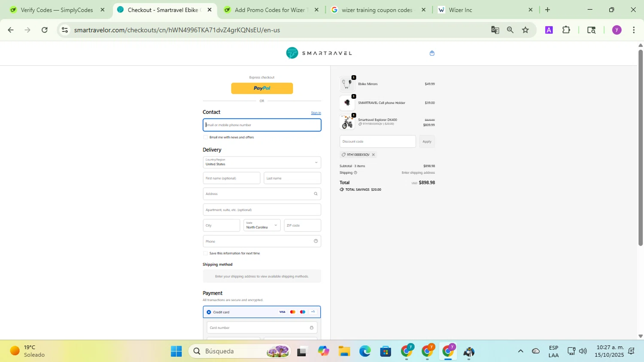Open the clock showing 10:27 a. m.

pyautogui.click(x=609, y=351)
